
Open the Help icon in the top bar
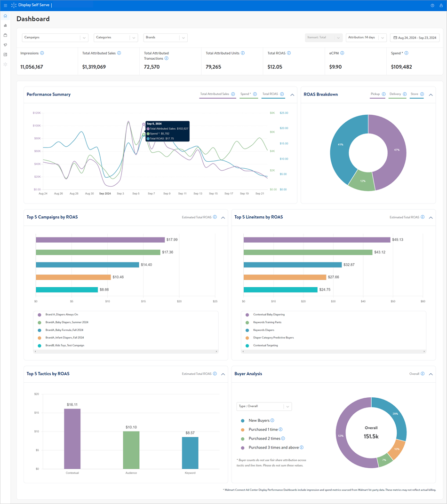432,5
